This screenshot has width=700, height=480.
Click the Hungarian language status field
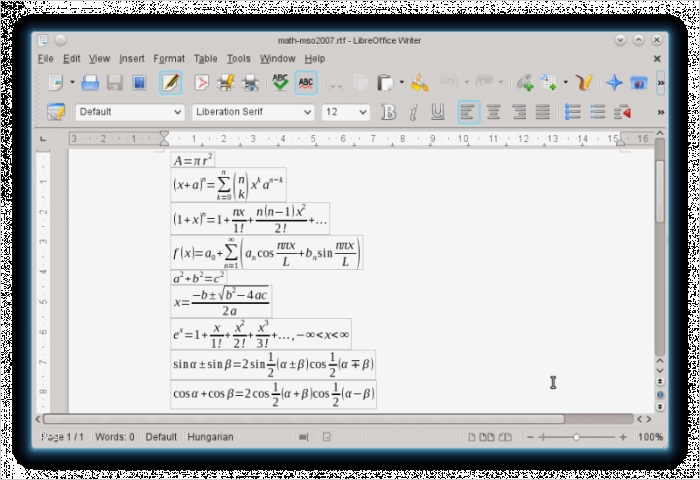(210, 437)
